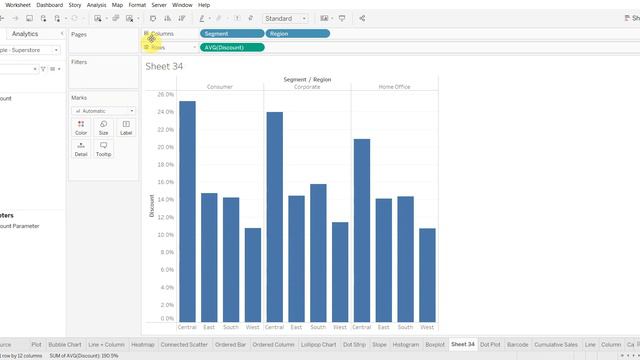Click the filter fields icon in Data pane
The height and width of the screenshot is (360, 640).
click(43, 69)
